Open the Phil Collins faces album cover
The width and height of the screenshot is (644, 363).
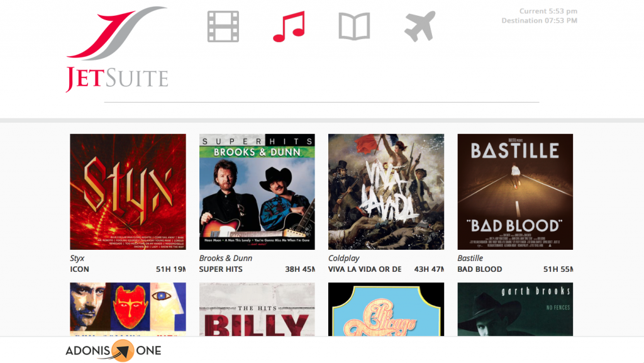128,309
